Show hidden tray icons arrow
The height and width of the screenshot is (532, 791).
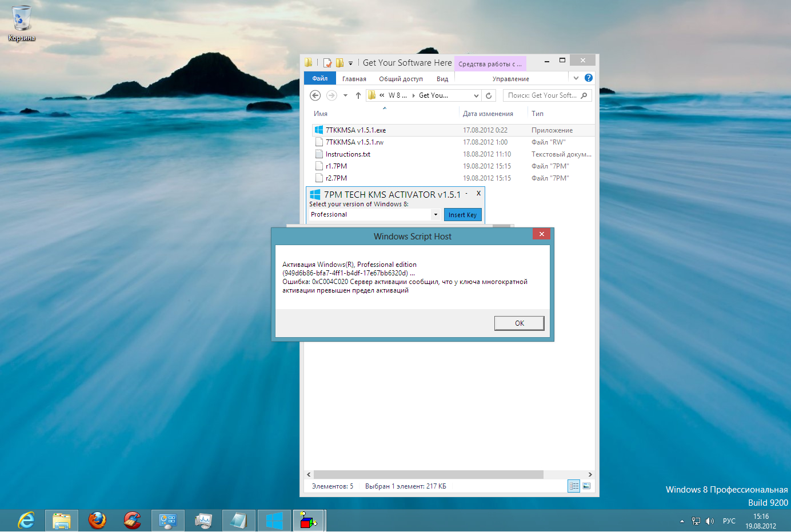pyautogui.click(x=682, y=521)
